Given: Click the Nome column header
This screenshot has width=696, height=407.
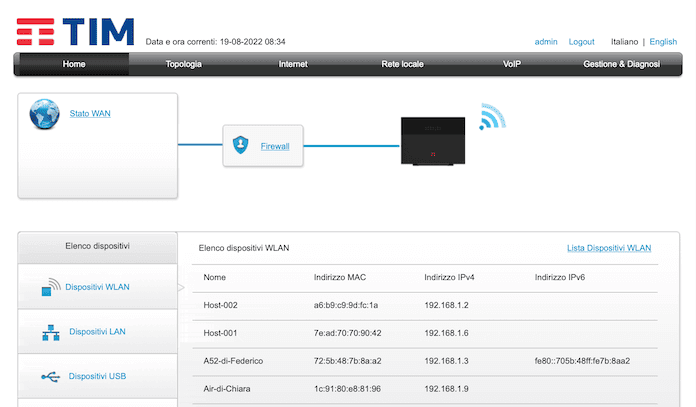Looking at the screenshot, I should tap(214, 277).
